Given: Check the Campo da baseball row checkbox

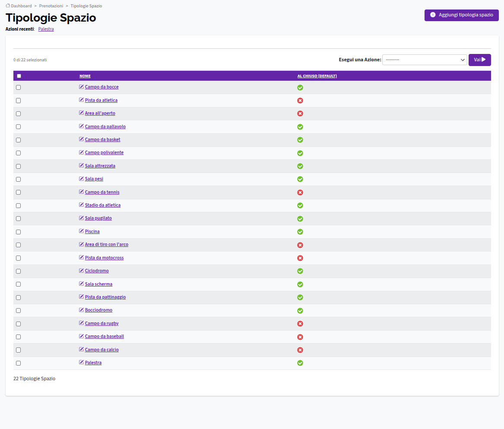Looking at the screenshot, I should (18, 337).
